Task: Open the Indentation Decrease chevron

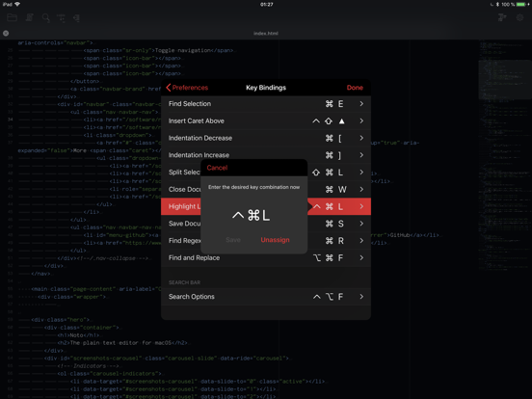Action: pos(361,138)
